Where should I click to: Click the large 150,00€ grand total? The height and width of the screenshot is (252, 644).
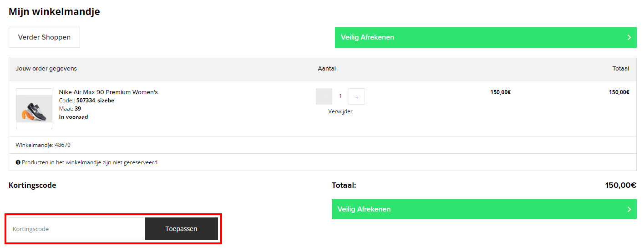620,186
